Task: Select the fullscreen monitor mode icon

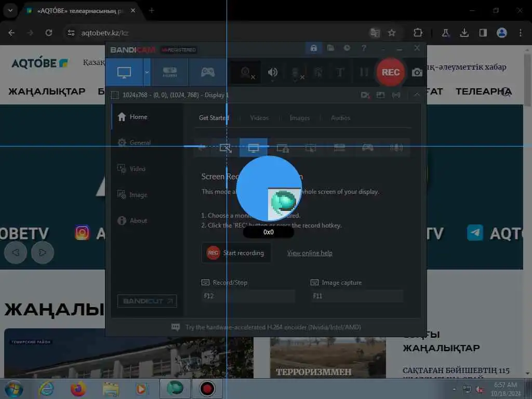Action: (x=253, y=148)
